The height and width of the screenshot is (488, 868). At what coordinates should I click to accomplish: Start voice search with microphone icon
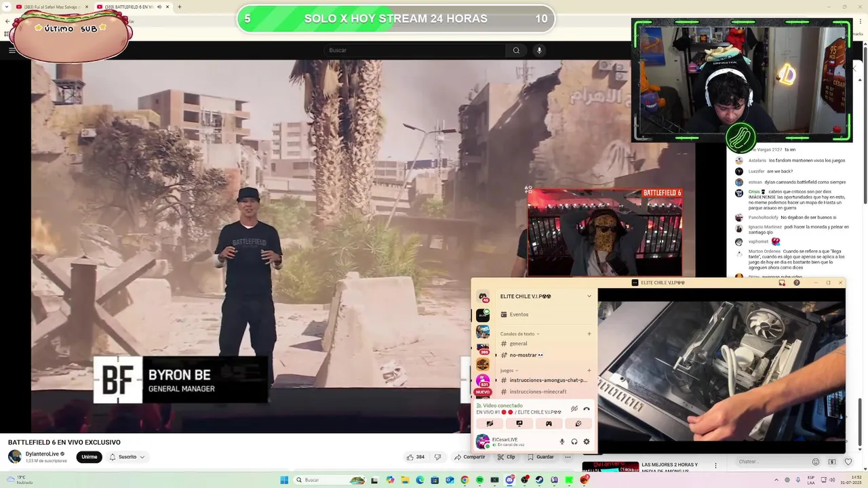coord(539,50)
